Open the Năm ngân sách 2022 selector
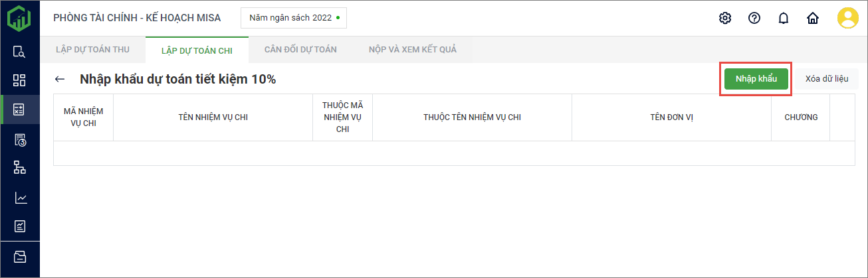The image size is (868, 278). 294,18
